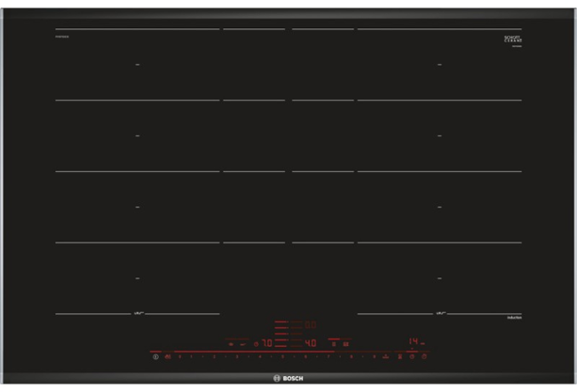
Task: Tap the flex zone symbol on the bottom-right zone
Action: coord(439,312)
